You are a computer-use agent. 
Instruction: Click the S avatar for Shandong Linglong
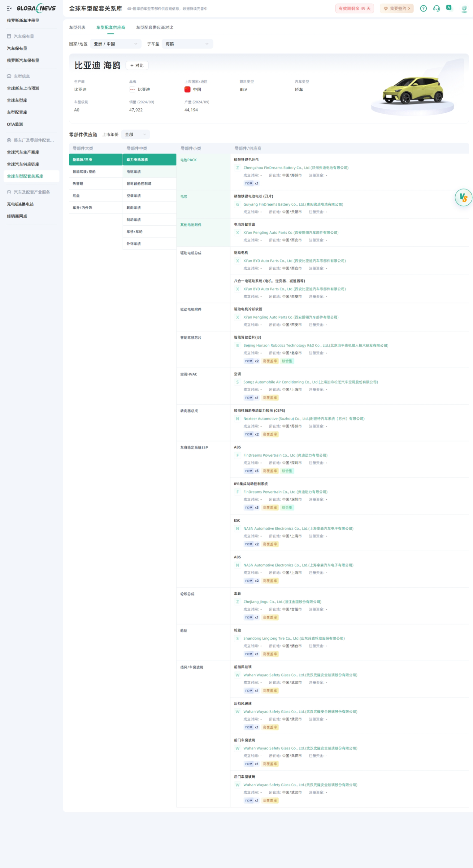pos(237,639)
